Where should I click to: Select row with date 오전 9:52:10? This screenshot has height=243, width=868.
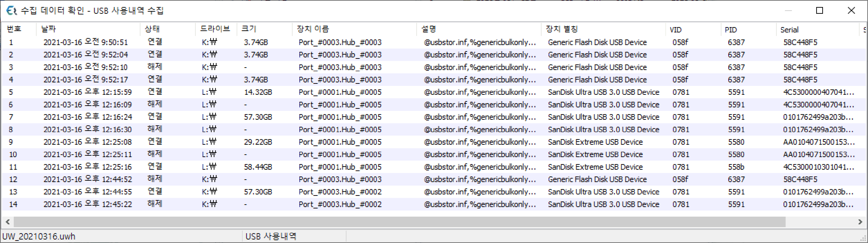(x=434, y=67)
